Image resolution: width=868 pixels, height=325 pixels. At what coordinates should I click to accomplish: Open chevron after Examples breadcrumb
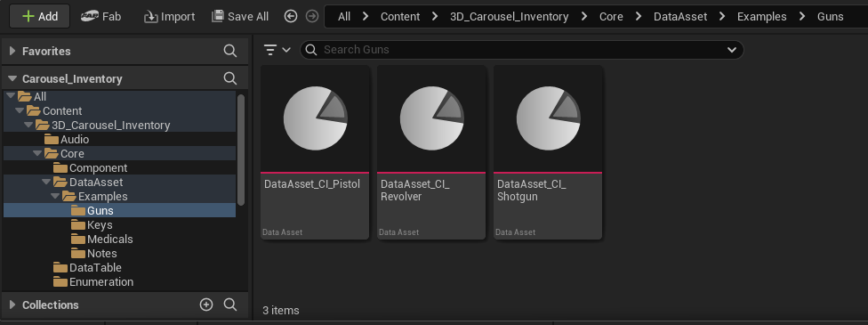[x=802, y=17]
